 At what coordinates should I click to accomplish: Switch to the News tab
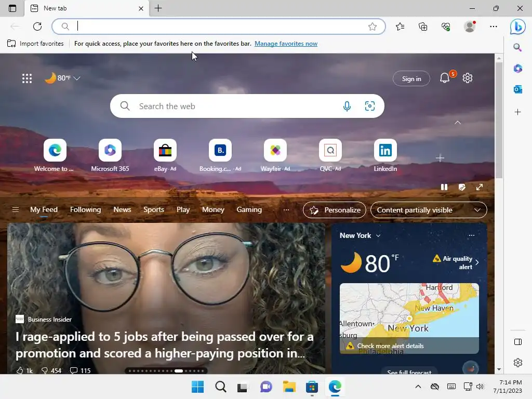tap(122, 210)
